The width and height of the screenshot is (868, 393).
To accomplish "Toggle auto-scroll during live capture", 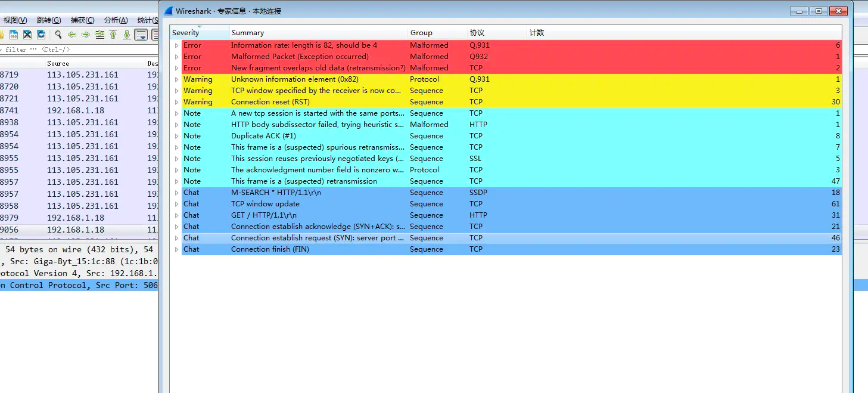I will coord(141,34).
